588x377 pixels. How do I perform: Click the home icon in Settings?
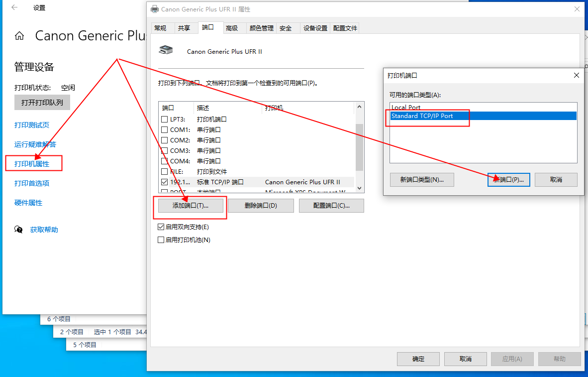tap(19, 36)
